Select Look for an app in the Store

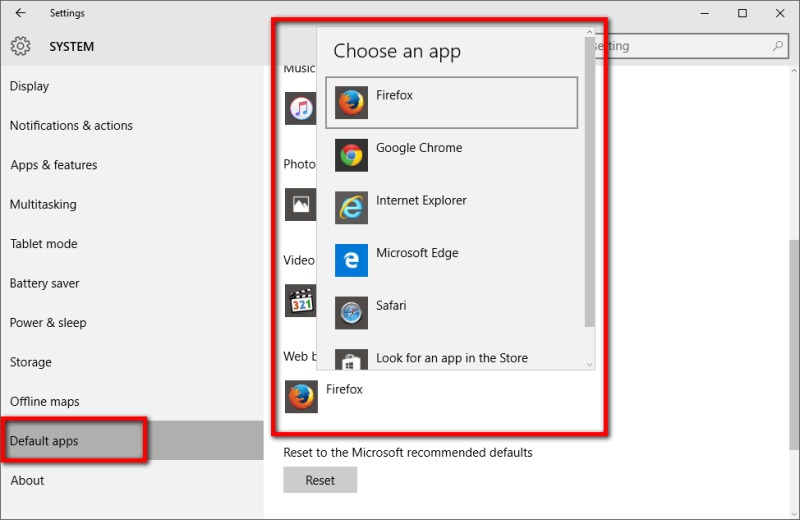pos(452,358)
